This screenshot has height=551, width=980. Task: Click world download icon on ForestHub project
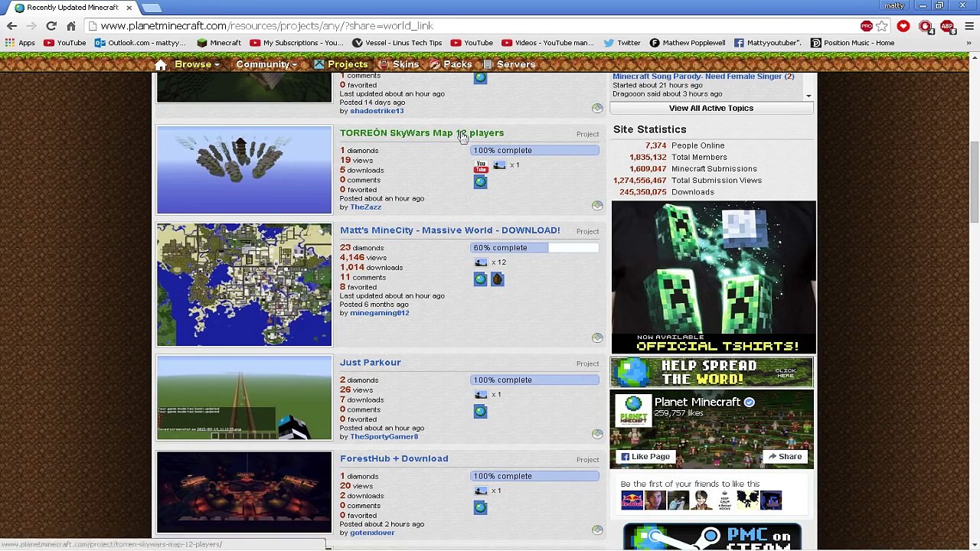coord(480,507)
